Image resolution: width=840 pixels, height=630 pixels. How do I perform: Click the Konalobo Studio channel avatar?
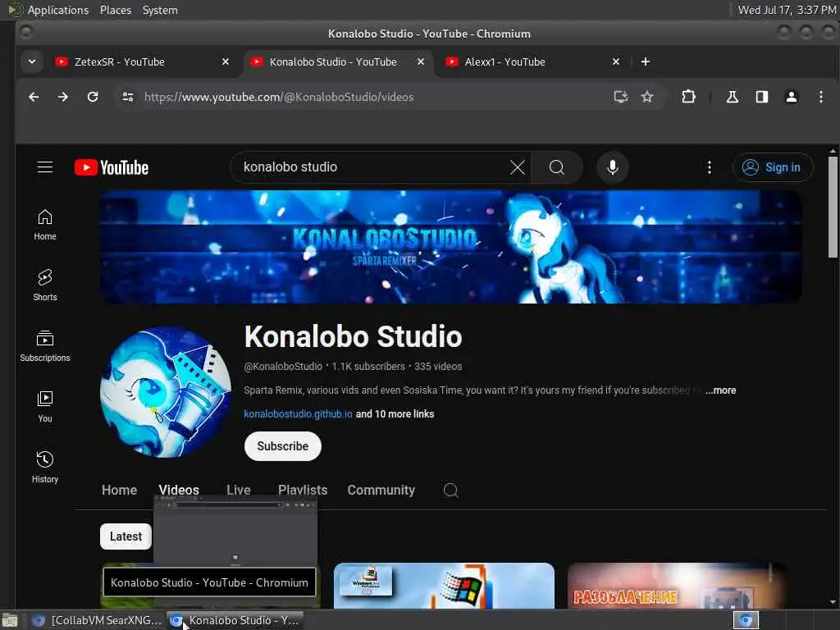(x=166, y=392)
